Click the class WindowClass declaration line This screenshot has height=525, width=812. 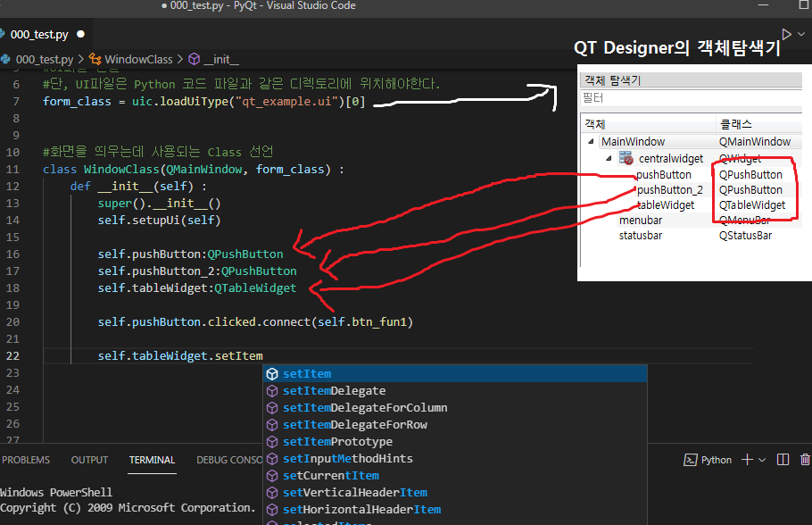(193, 170)
